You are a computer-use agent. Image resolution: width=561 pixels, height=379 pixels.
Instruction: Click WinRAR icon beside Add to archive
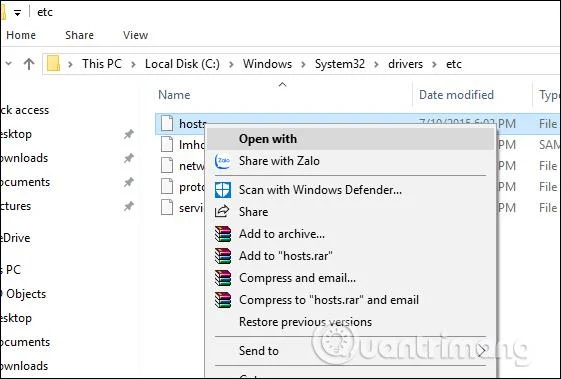click(223, 234)
